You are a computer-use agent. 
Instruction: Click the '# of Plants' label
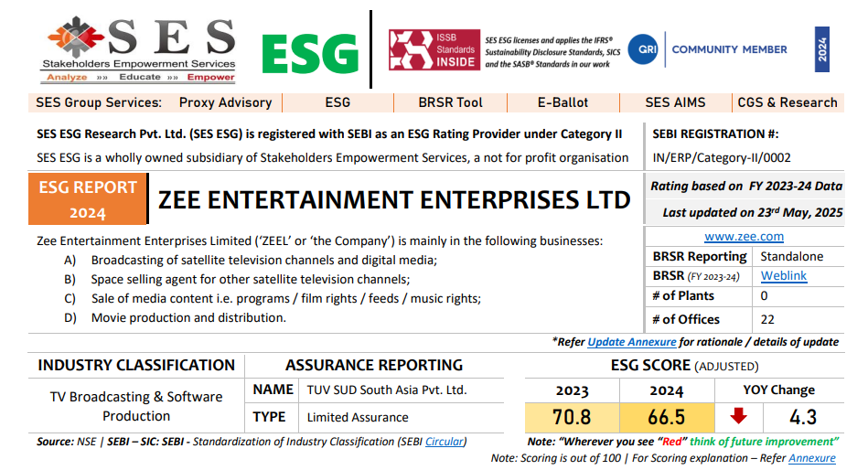point(683,295)
